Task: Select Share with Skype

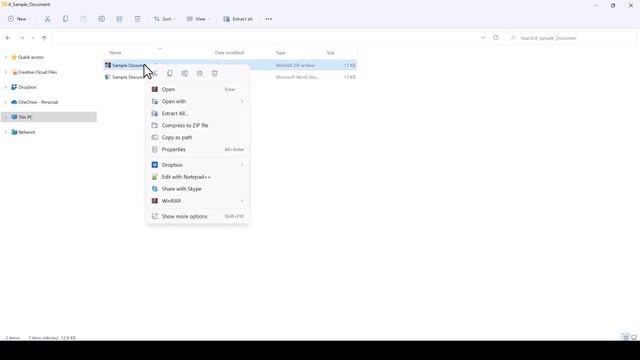Action: [198, 189]
